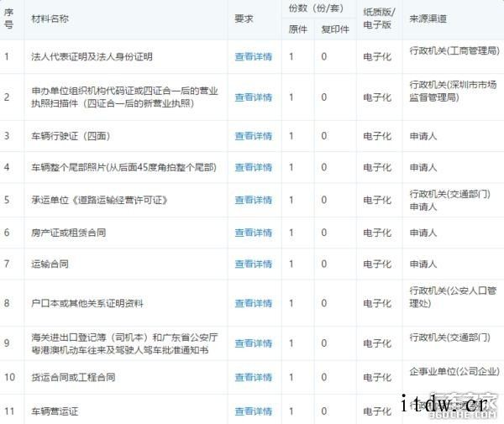Click source 行政机关(公安人口管理处)
The height and width of the screenshot is (424, 504).
tap(453, 297)
